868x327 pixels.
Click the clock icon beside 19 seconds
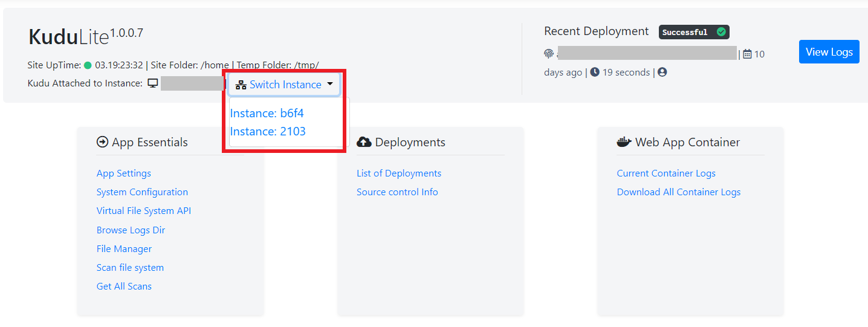point(595,73)
